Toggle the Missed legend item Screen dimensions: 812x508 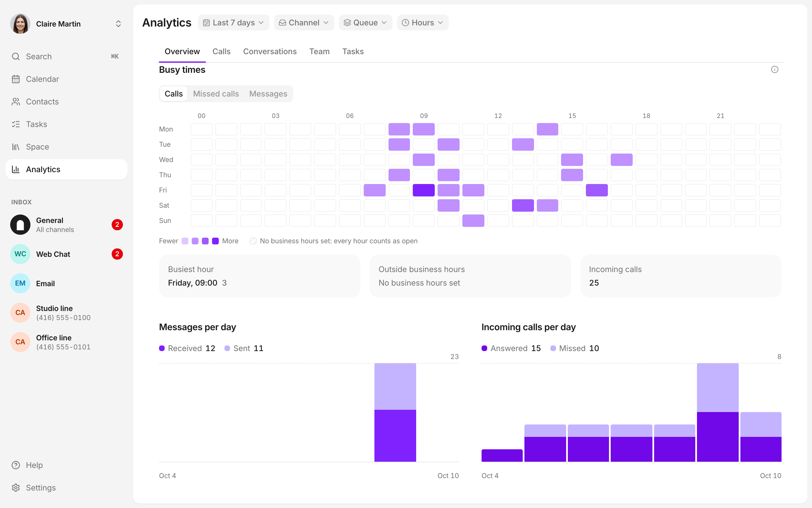pyautogui.click(x=574, y=349)
